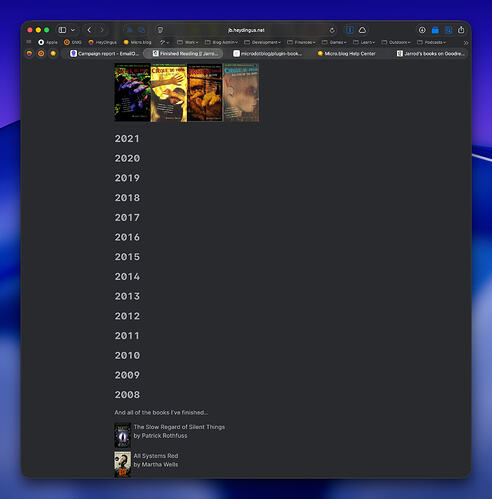Go back to the previous page

click(x=89, y=30)
